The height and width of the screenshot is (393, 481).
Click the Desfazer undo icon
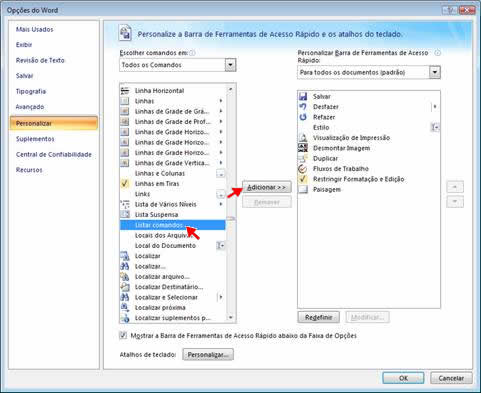tap(303, 107)
